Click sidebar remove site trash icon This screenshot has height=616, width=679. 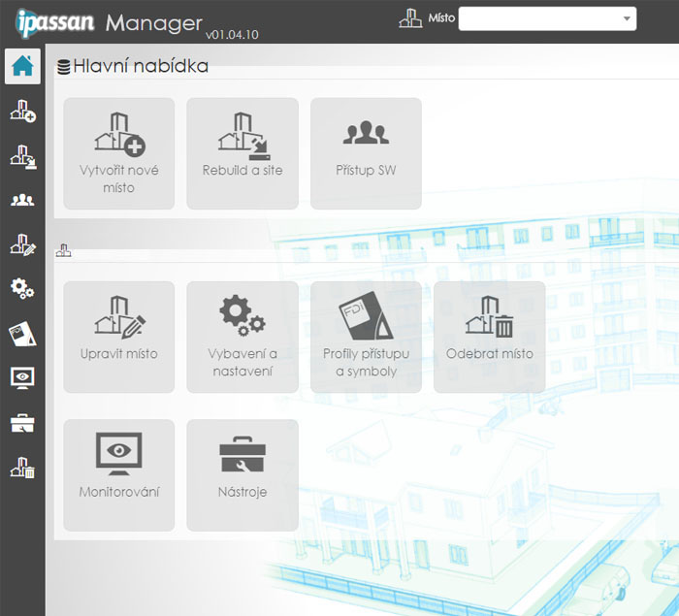click(22, 468)
